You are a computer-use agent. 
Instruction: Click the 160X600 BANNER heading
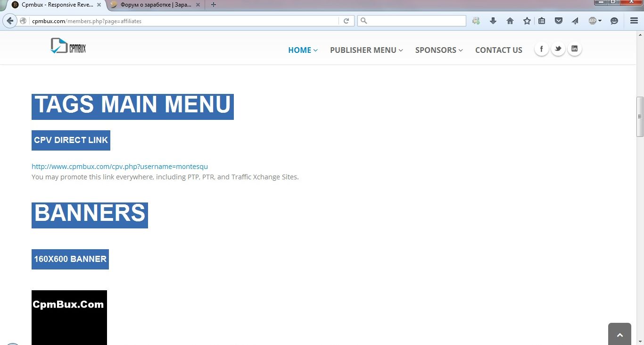(70, 259)
